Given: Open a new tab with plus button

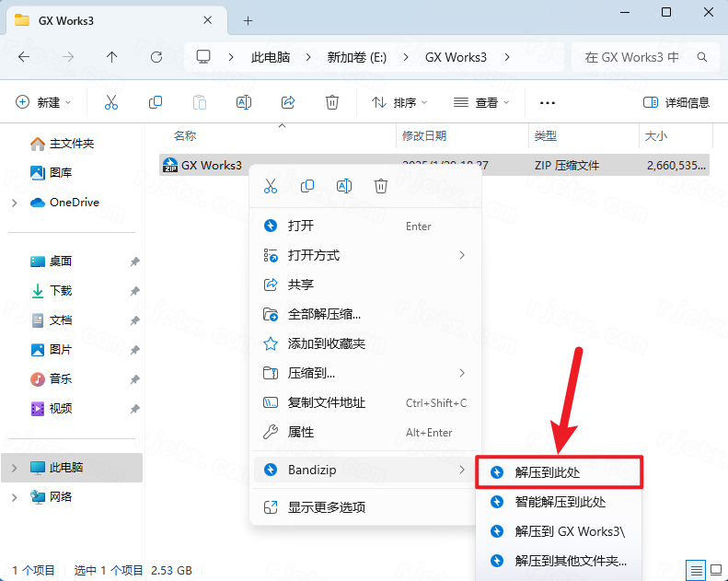Looking at the screenshot, I should (248, 20).
